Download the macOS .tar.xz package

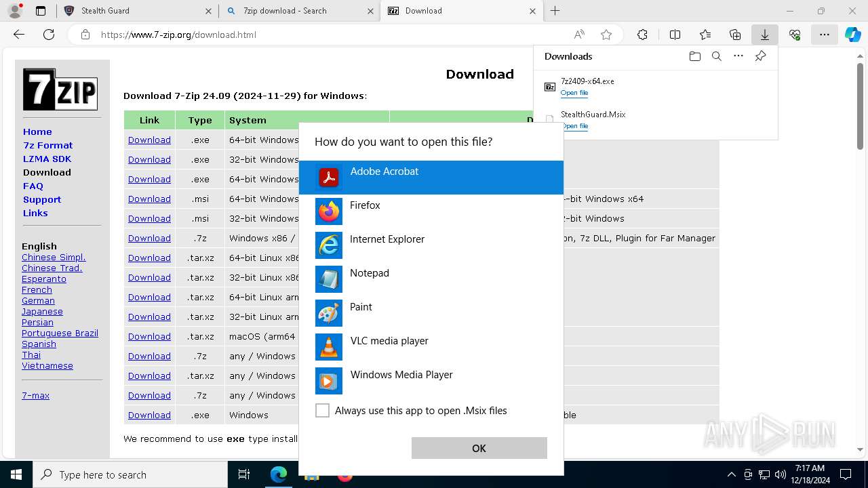[x=149, y=337]
